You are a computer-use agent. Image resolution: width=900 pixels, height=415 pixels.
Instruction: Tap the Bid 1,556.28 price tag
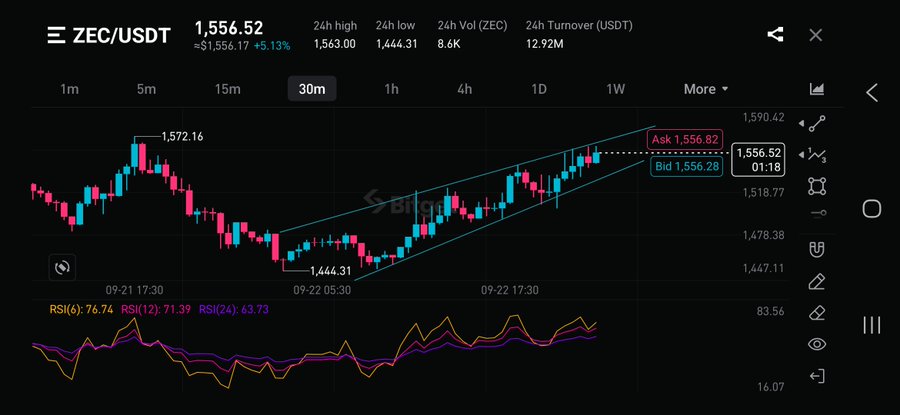click(686, 166)
